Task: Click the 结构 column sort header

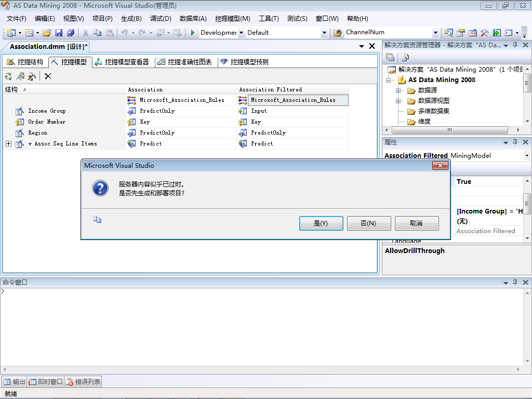Action: coord(64,89)
